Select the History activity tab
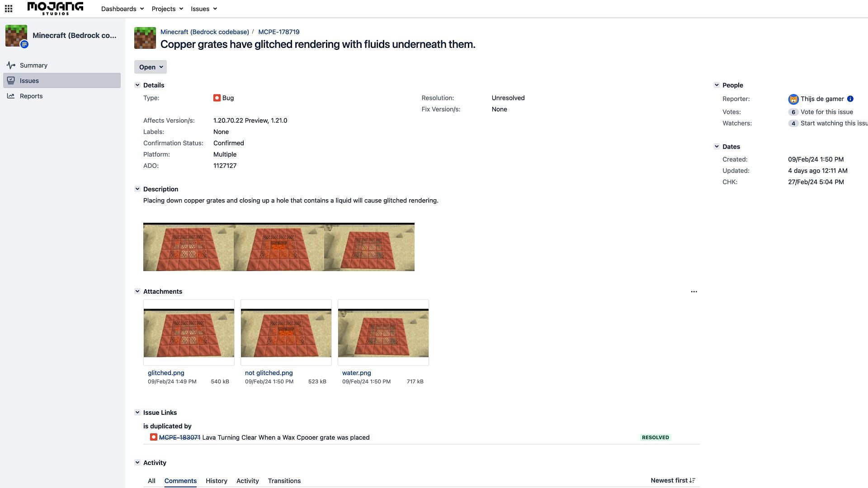 tap(216, 480)
